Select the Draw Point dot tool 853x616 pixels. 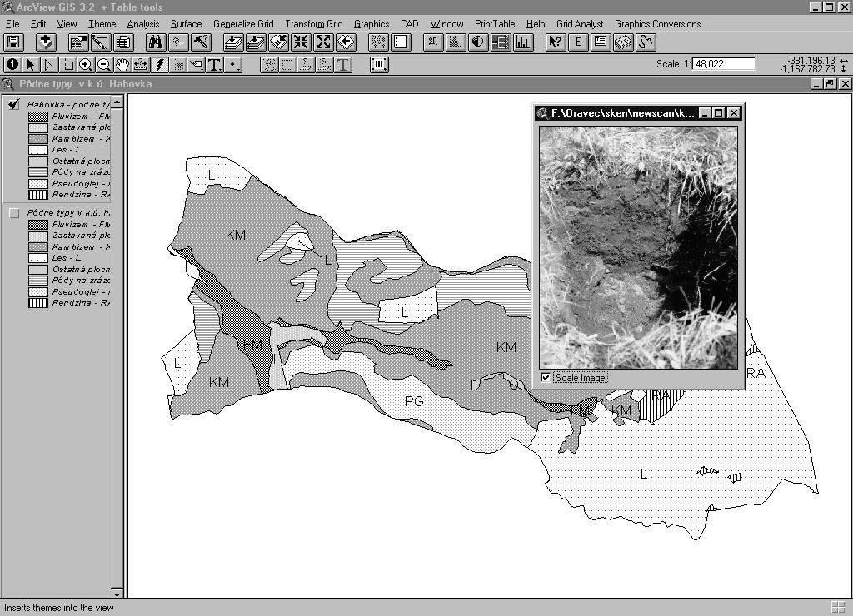(x=233, y=65)
